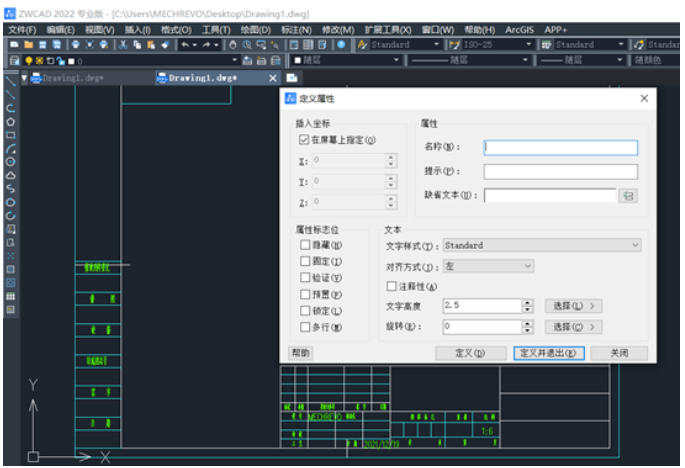Click the insert field icon beside default text
The width and height of the screenshot is (685, 468).
coord(629,196)
